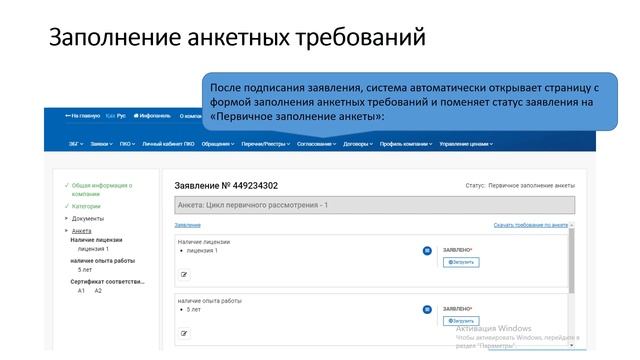Click the Анкета: Цикл первичного рассмотрения field
This screenshot has width=640, height=360.
coord(375,205)
